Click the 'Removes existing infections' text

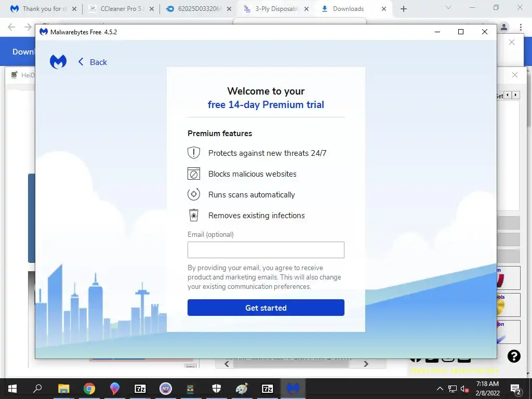257,216
